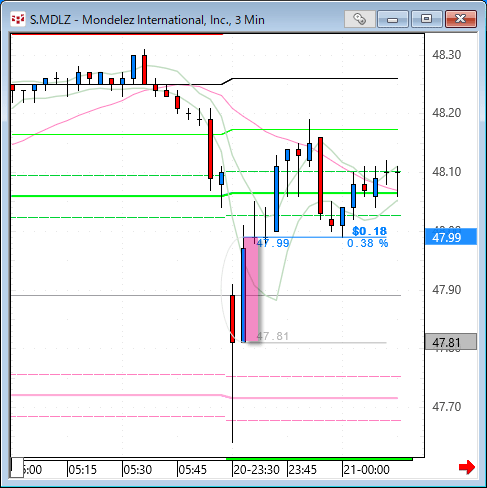Viewport: 487px width, 488px height.
Task: Click the pink measurement rectangle on chart
Action: coord(252,289)
